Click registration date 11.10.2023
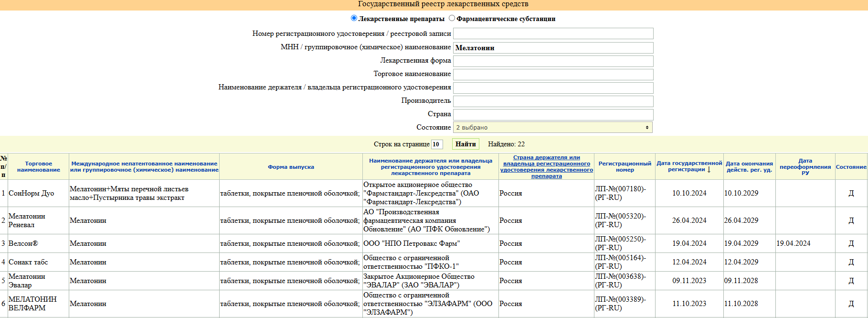868x318 pixels. 689,304
